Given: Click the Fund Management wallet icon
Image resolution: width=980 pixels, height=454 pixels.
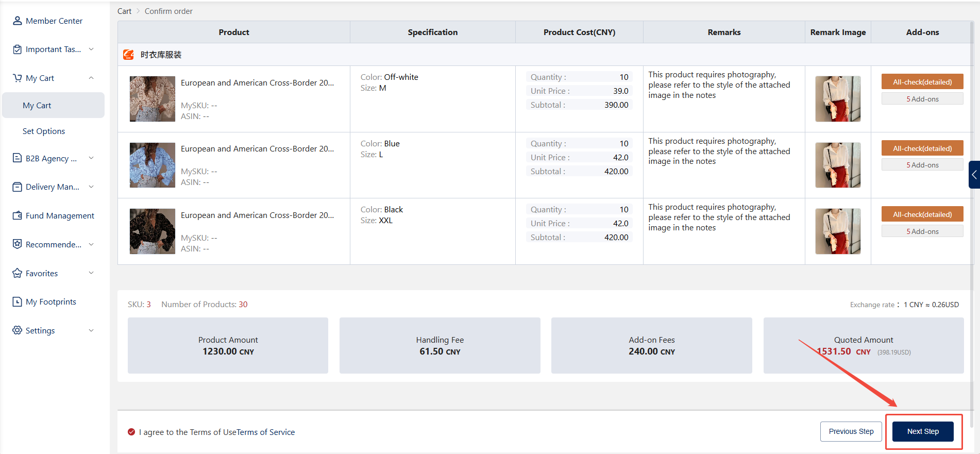Looking at the screenshot, I should click(x=18, y=215).
